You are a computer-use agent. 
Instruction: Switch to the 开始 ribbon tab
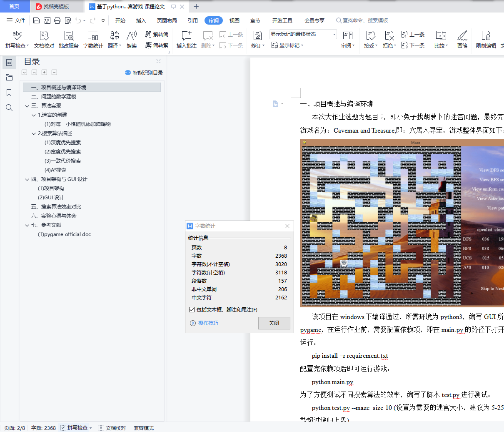120,20
